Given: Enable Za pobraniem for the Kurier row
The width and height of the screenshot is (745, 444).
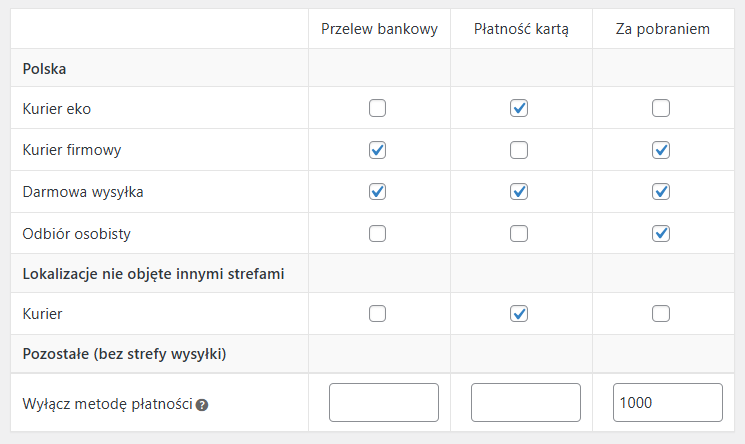Looking at the screenshot, I should [x=661, y=314].
